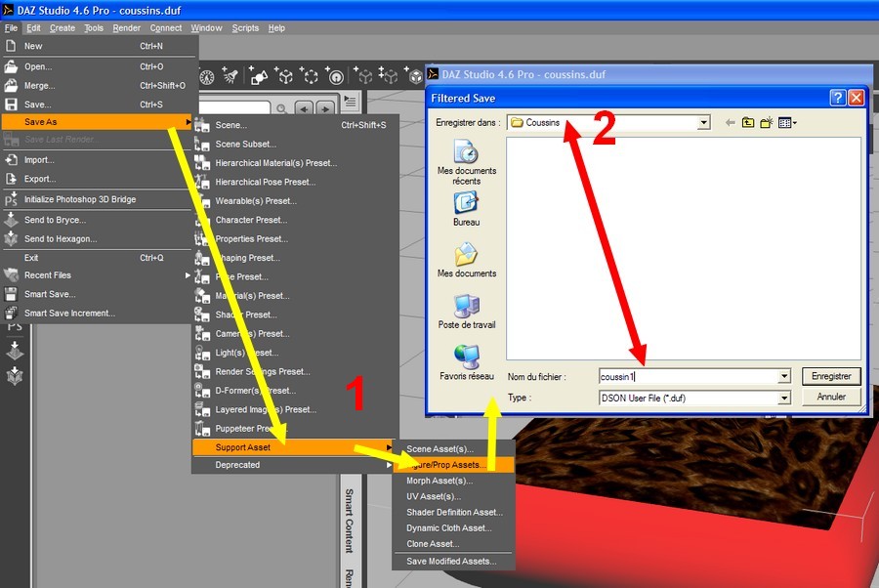Switch to the Smart Content side tab
The image size is (879, 588).
coord(349,521)
